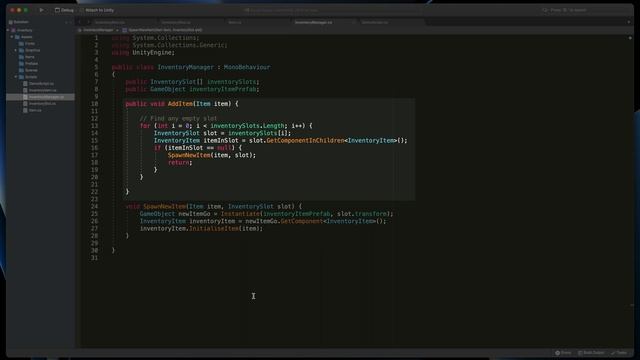Click the Graphics folder icon
This screenshot has height=360, width=640.
click(x=21, y=50)
